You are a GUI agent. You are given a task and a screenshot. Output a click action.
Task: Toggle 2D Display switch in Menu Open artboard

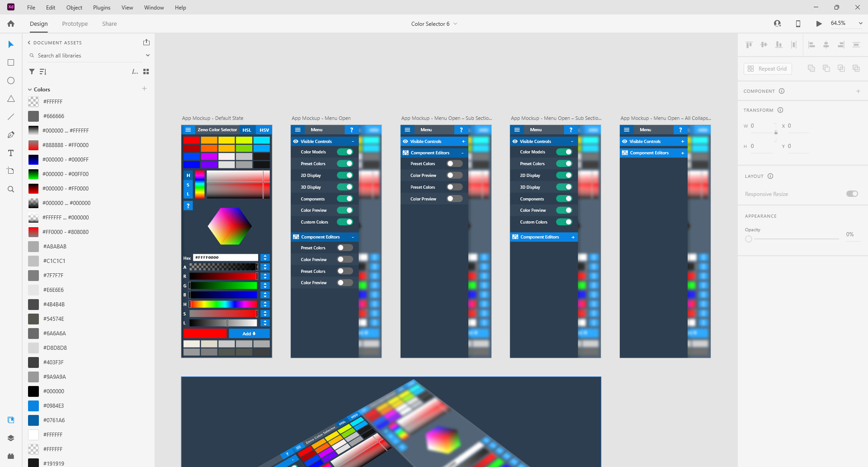[x=345, y=175]
